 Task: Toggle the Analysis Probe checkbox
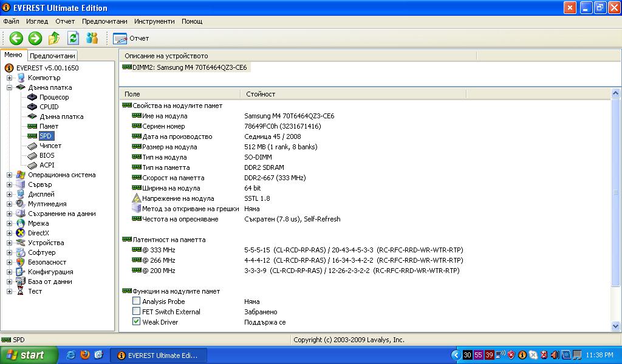tap(137, 302)
